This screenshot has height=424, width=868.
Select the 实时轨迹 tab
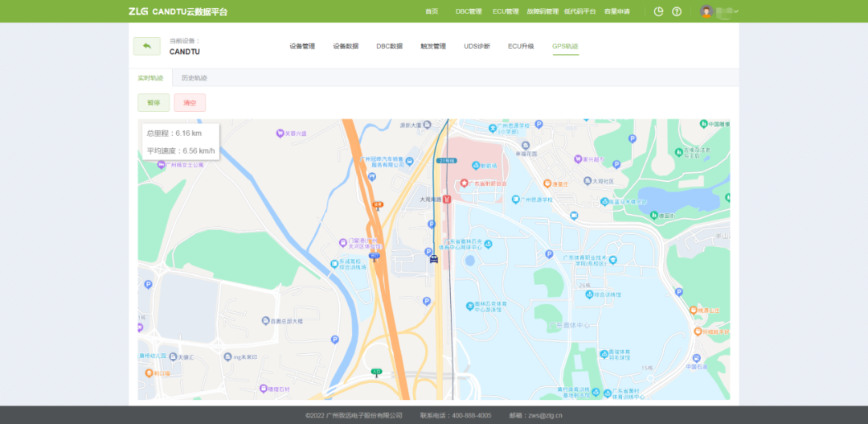(x=150, y=78)
